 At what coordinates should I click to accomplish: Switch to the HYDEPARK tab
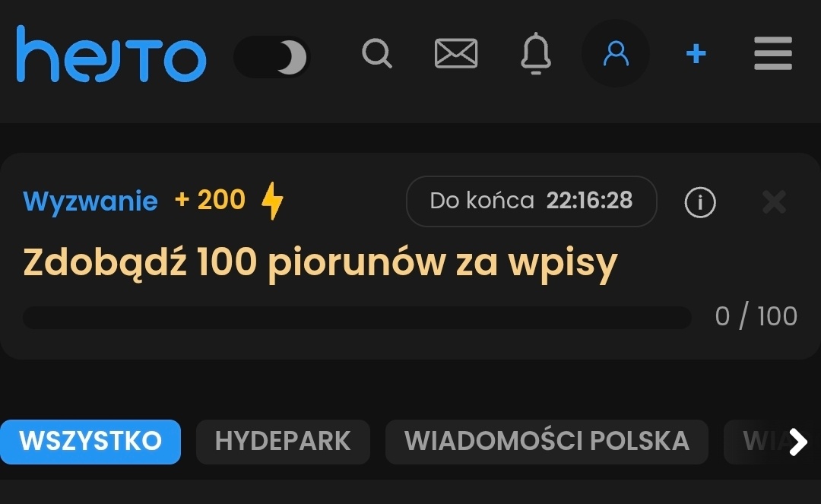(283, 442)
